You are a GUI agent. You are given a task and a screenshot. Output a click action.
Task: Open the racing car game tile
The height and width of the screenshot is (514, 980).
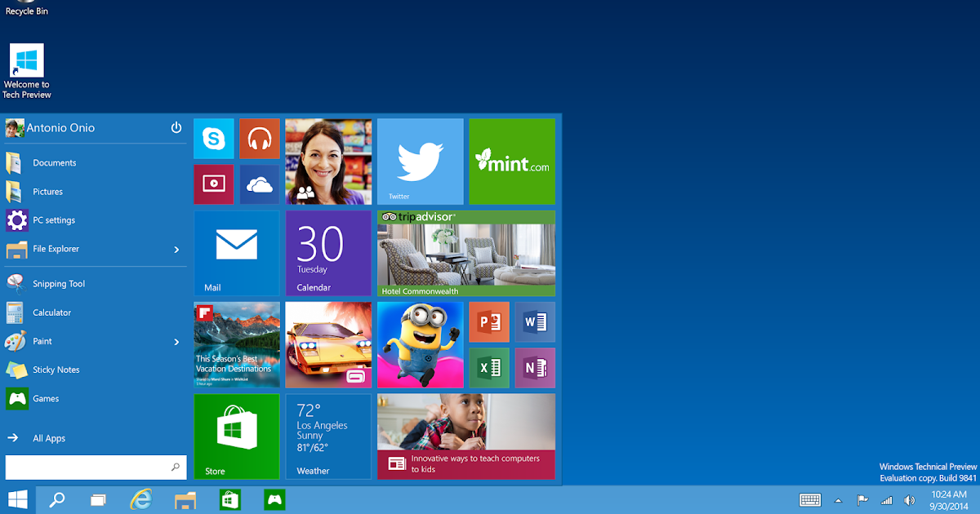[x=328, y=344]
